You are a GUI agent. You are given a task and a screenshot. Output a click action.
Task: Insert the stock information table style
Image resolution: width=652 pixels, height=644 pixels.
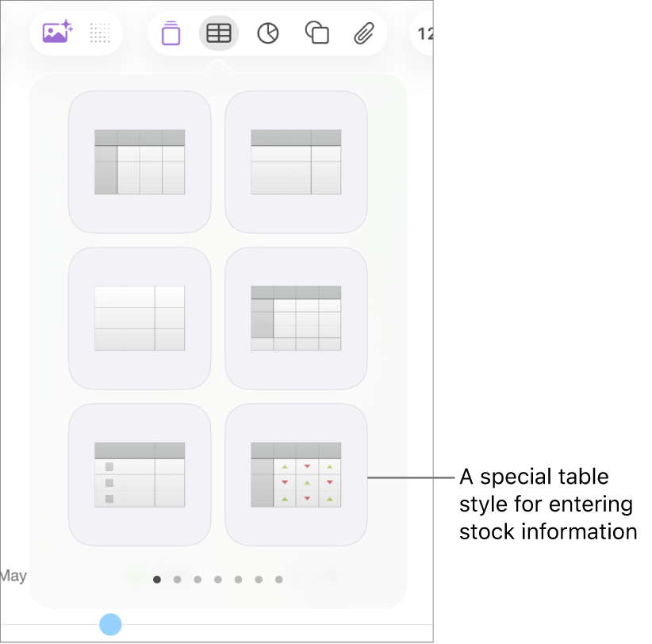(294, 473)
